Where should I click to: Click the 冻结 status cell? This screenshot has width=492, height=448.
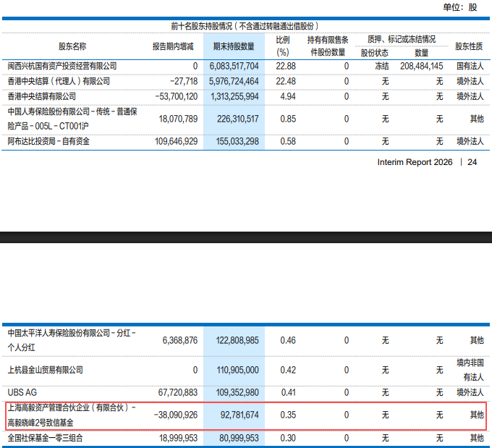(x=382, y=66)
